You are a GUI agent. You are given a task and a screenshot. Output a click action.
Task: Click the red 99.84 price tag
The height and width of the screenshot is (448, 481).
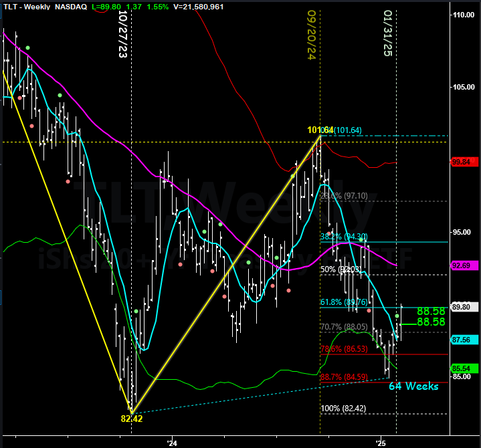[464, 162]
